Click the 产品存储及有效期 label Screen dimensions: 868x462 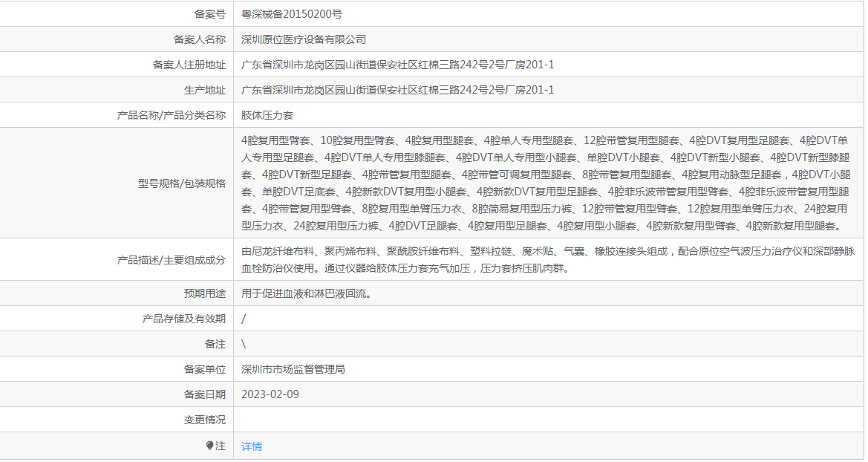click(184, 319)
